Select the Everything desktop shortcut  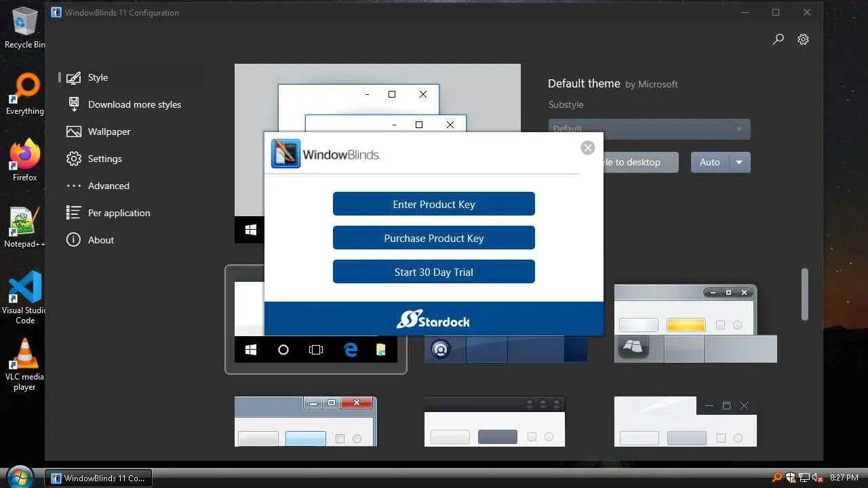[x=25, y=95]
